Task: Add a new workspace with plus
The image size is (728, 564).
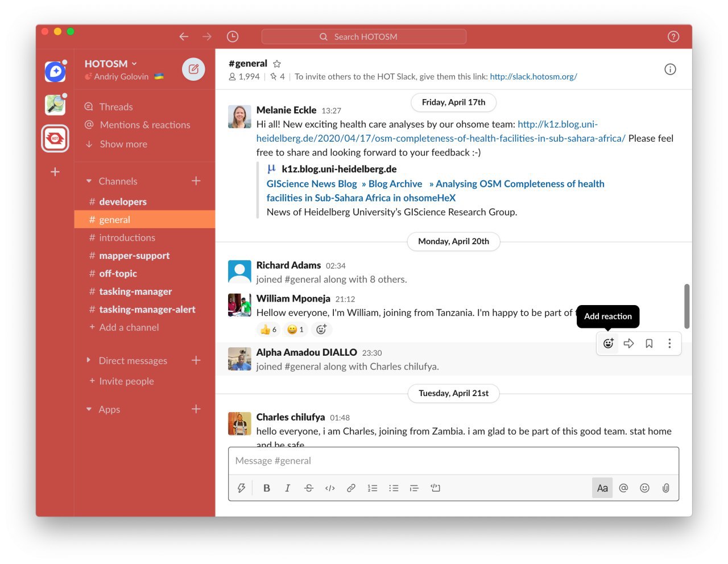Action: click(55, 171)
